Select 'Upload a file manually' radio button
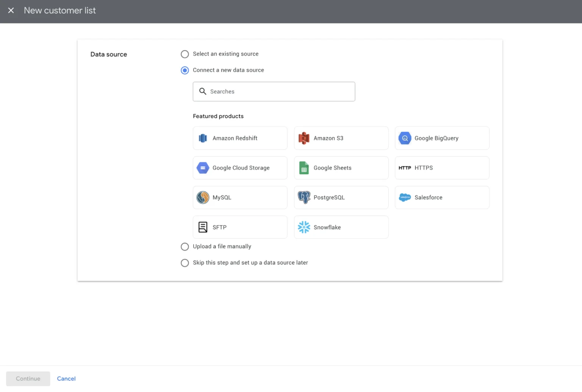Viewport: 582px width, 392px height. 185,247
